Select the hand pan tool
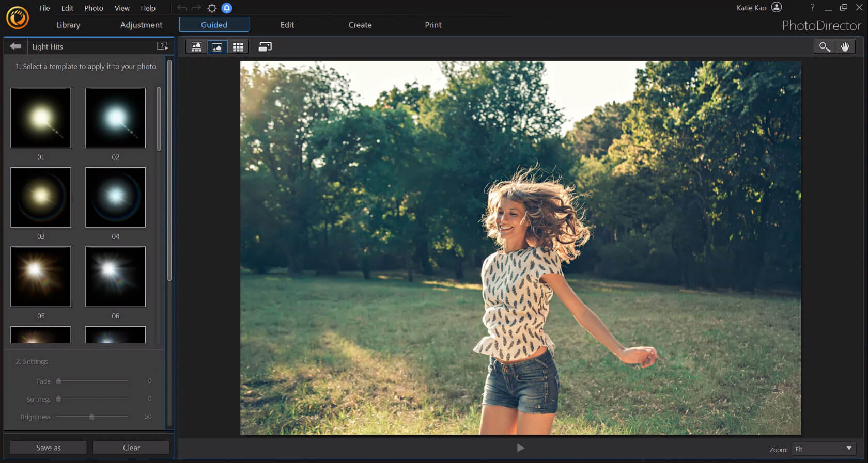 click(845, 47)
